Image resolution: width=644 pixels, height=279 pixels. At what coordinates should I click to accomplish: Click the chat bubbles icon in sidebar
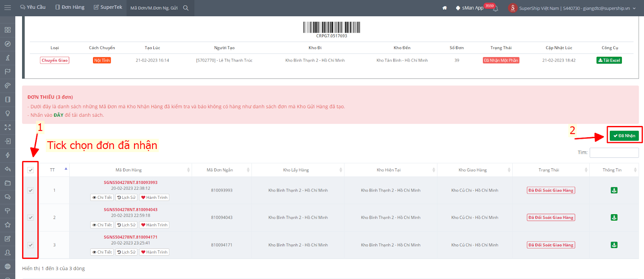pyautogui.click(x=8, y=197)
